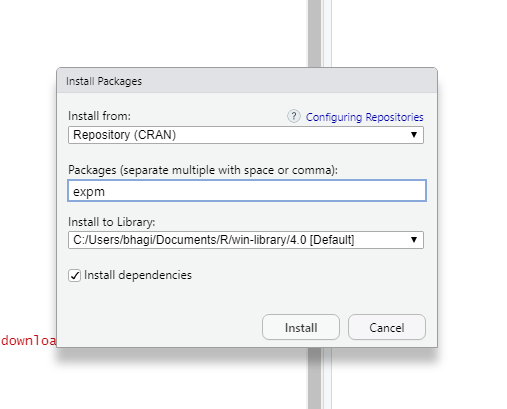Expand the Install to Library dropdown arrow

click(x=414, y=240)
